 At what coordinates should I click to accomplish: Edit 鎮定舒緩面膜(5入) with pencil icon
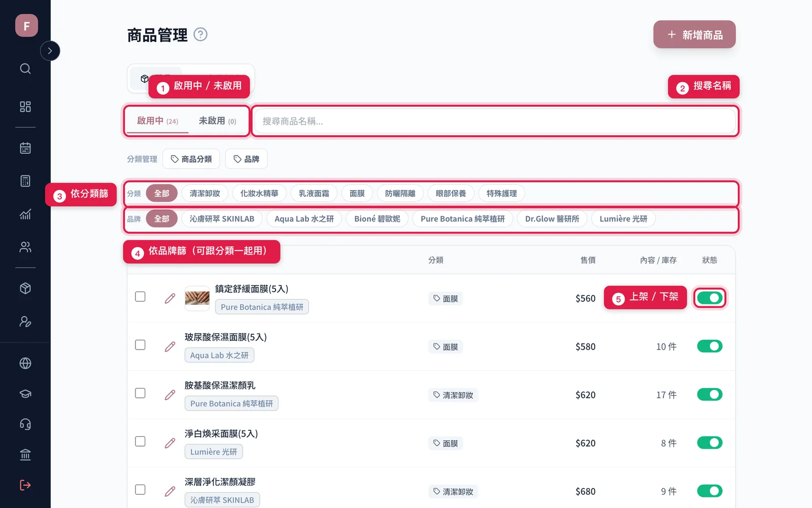pyautogui.click(x=170, y=298)
